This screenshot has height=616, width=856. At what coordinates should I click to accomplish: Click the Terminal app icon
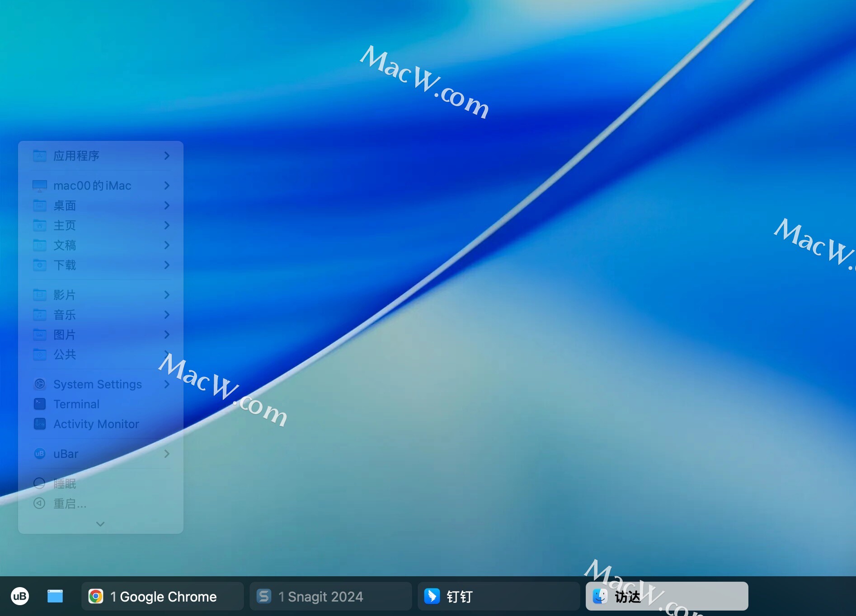pos(40,404)
